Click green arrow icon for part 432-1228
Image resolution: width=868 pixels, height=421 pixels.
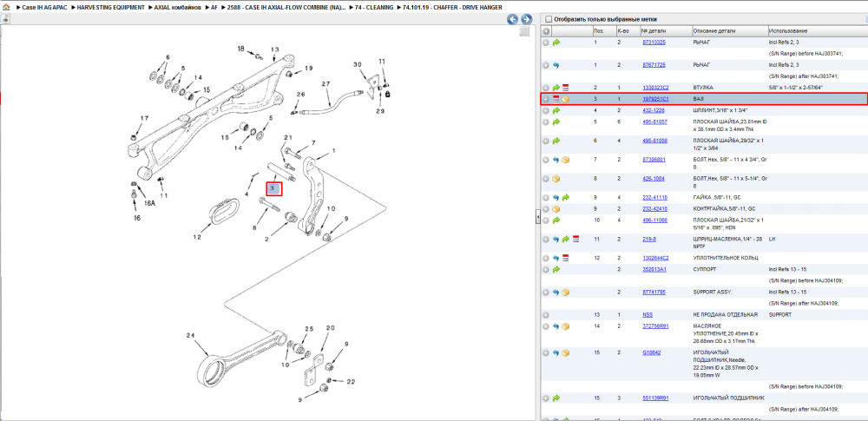click(x=556, y=111)
